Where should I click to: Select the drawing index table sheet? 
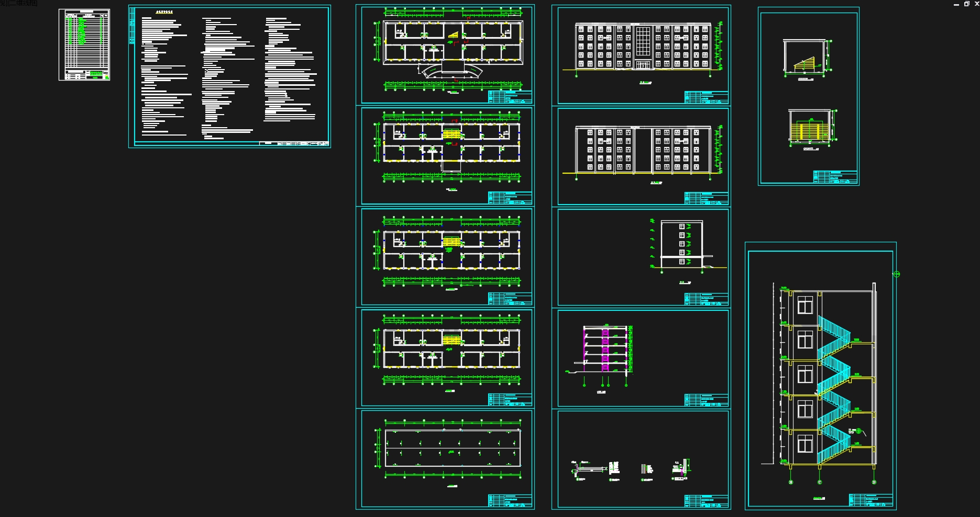(84, 44)
